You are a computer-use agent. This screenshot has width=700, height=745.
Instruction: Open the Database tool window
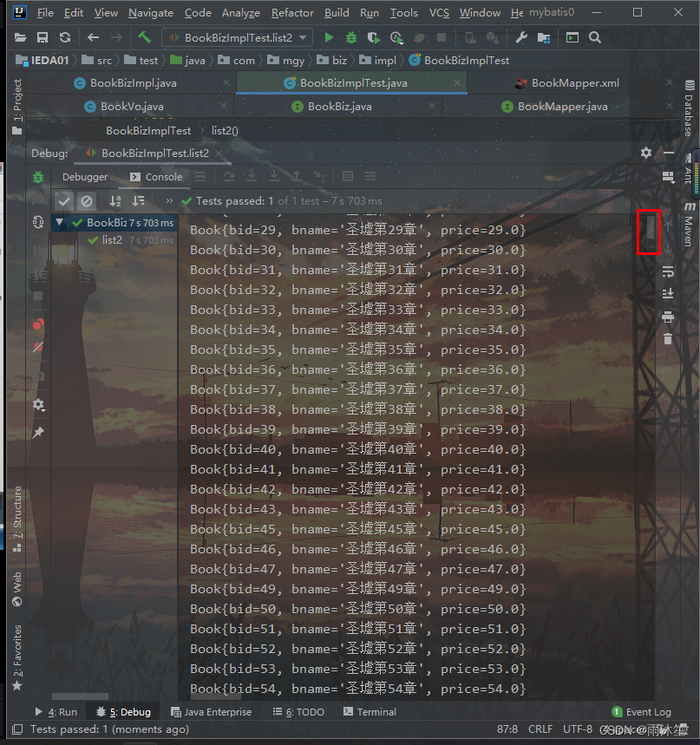pyautogui.click(x=689, y=108)
